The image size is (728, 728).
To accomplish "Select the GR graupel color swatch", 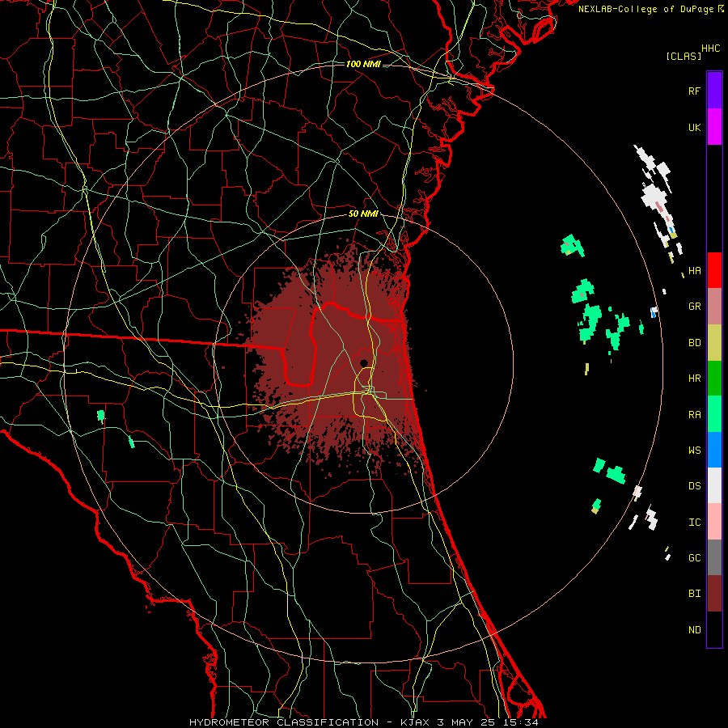I will (714, 307).
